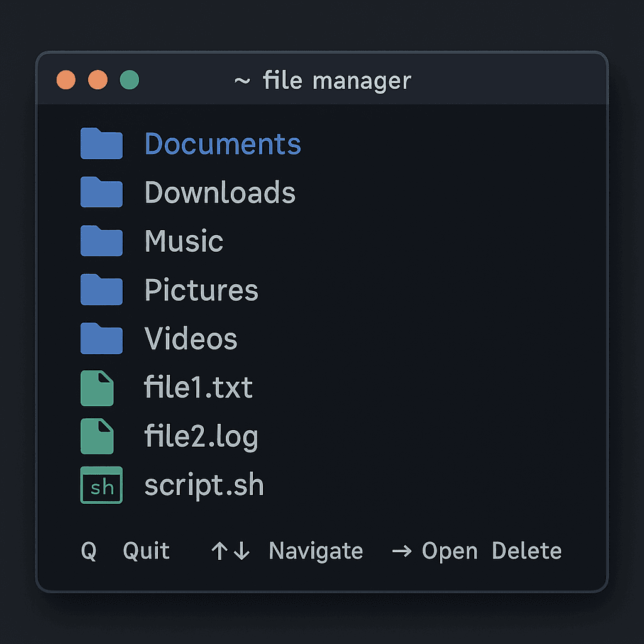The height and width of the screenshot is (644, 644).
Task: Pick the Videos text entry
Action: coord(191,339)
